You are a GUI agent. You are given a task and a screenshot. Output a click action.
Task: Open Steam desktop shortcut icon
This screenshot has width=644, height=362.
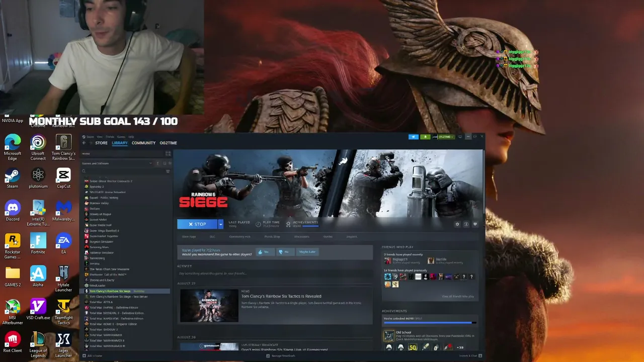point(13,178)
